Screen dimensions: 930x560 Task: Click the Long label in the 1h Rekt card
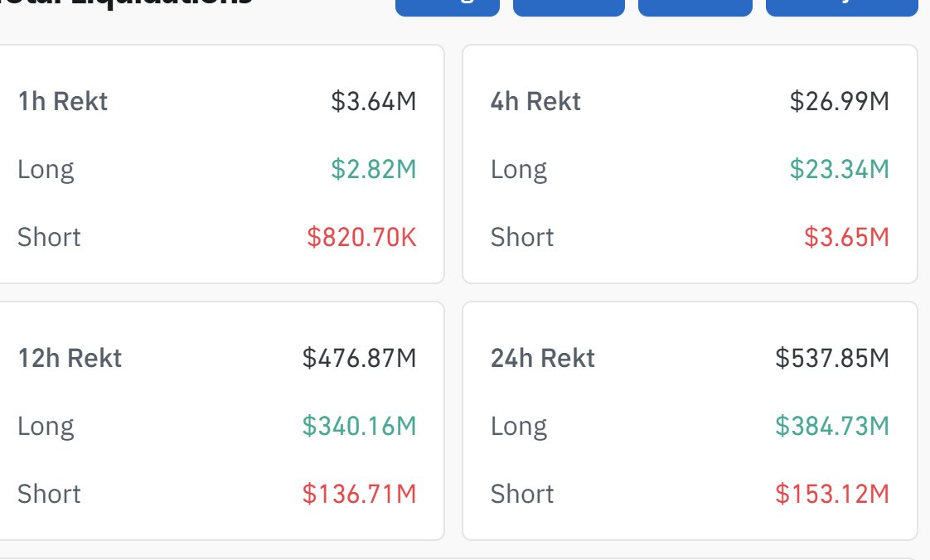(x=46, y=171)
